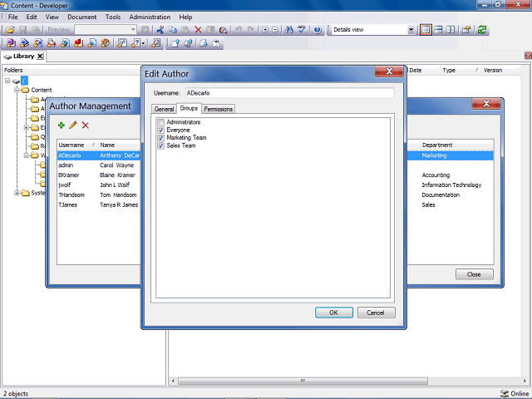Collapse the root folder tree node
Image resolution: width=532 pixels, height=399 pixels.
click(7, 81)
